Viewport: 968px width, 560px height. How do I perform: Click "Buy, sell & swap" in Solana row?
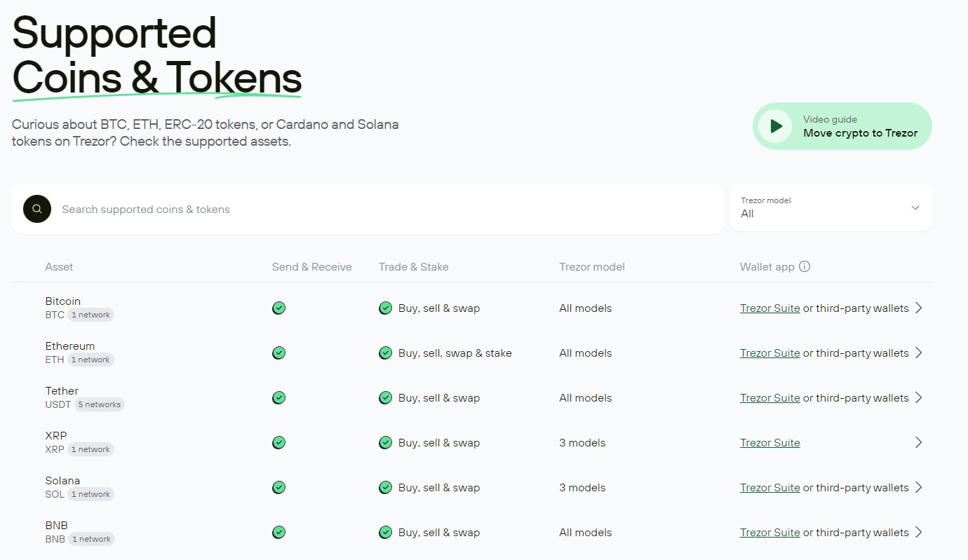point(439,488)
